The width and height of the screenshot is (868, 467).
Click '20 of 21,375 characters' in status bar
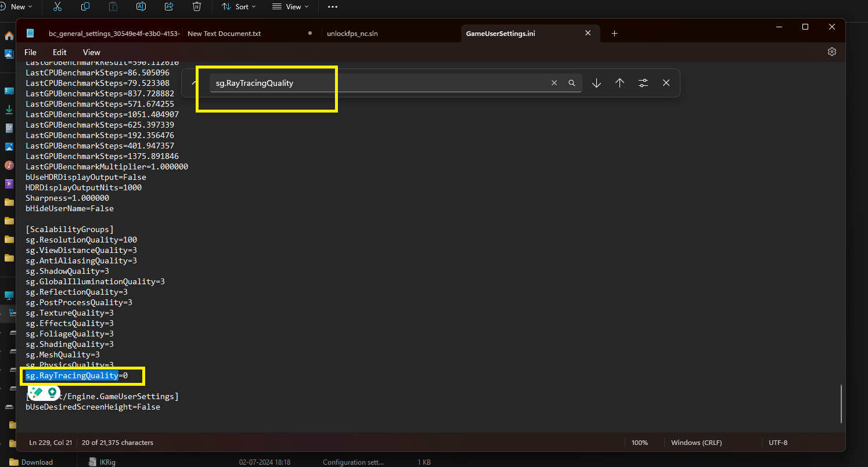(117, 443)
